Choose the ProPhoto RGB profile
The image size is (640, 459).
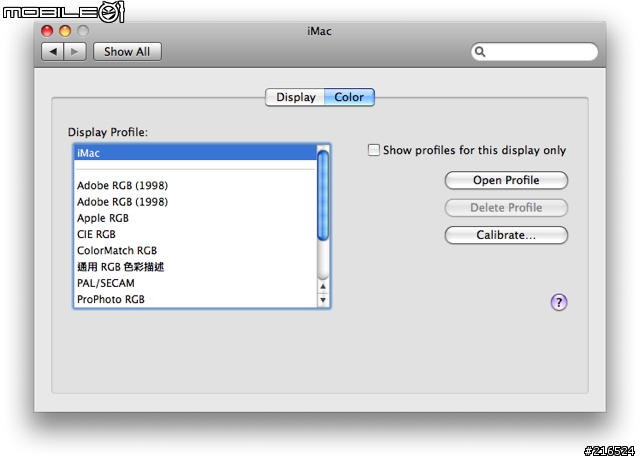coord(195,299)
